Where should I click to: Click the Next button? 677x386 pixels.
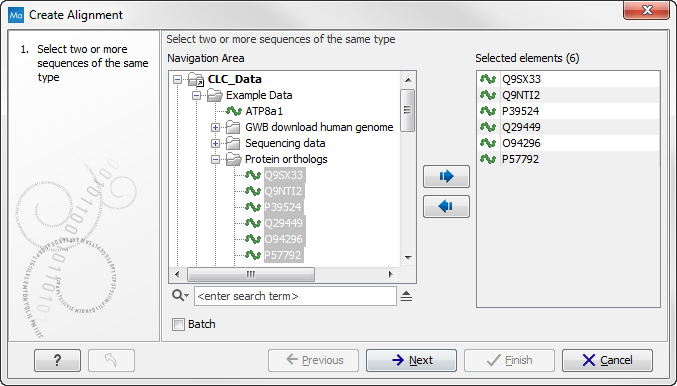(x=411, y=360)
